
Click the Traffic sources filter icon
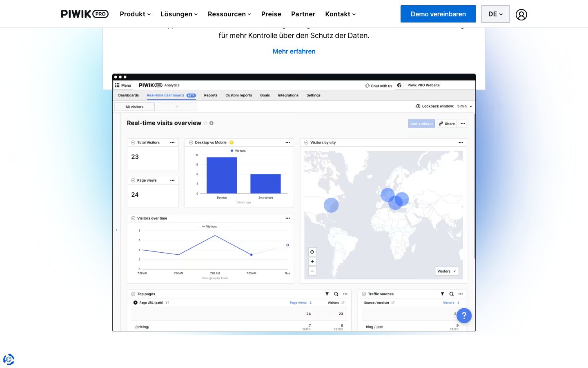[442, 294]
